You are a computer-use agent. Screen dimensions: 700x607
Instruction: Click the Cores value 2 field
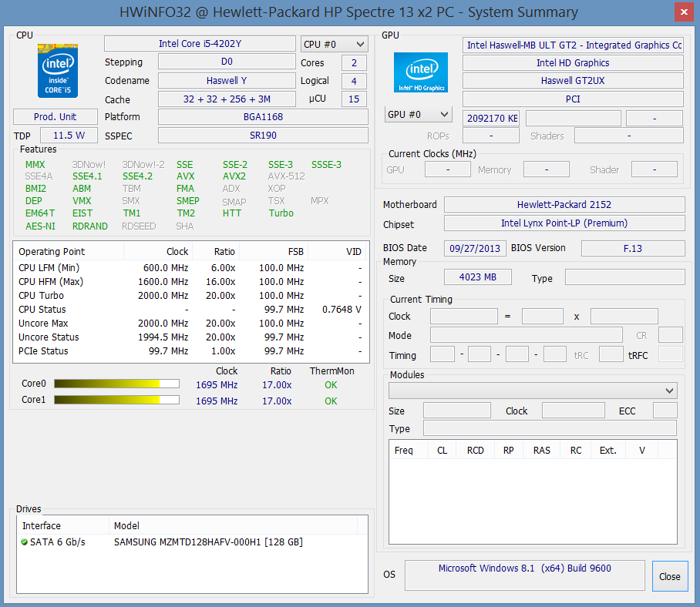coord(354,63)
